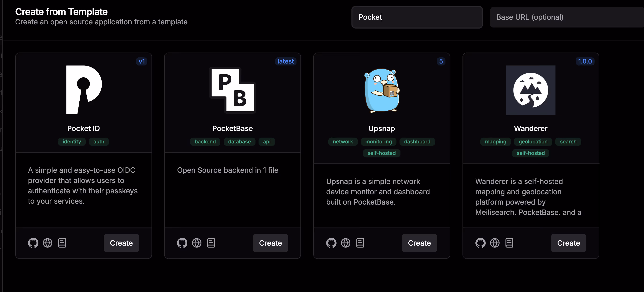Click the Wanderer mountain logo thumbnail
The height and width of the screenshot is (292, 644).
(530, 90)
